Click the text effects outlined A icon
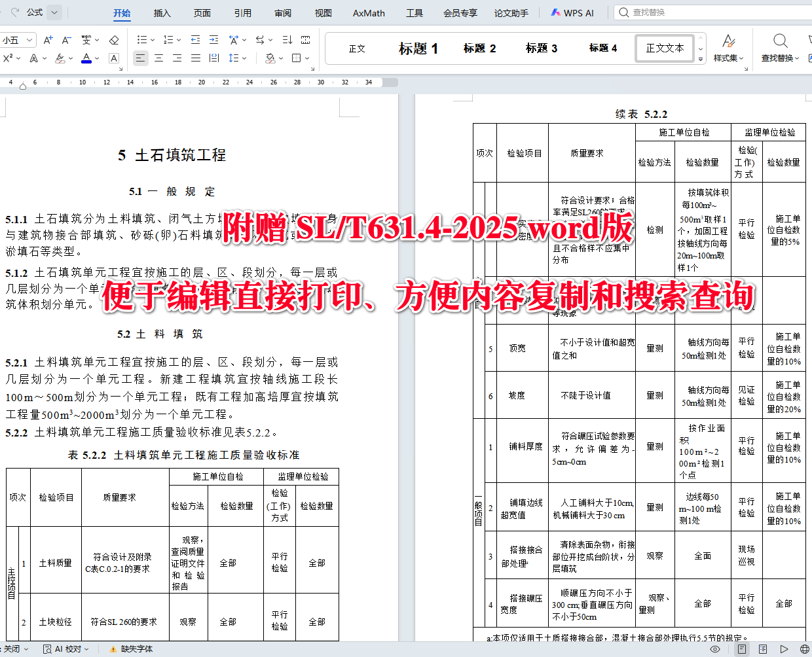The height and width of the screenshot is (657, 812). [x=34, y=58]
